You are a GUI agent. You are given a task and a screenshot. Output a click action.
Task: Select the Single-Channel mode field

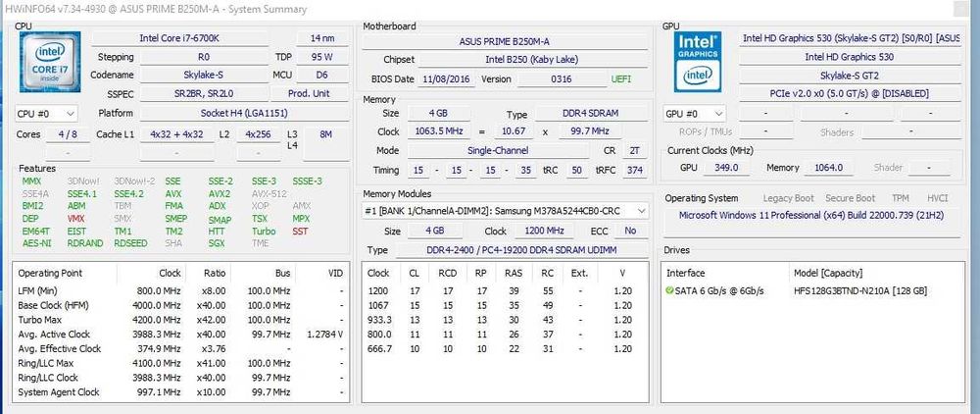(498, 151)
